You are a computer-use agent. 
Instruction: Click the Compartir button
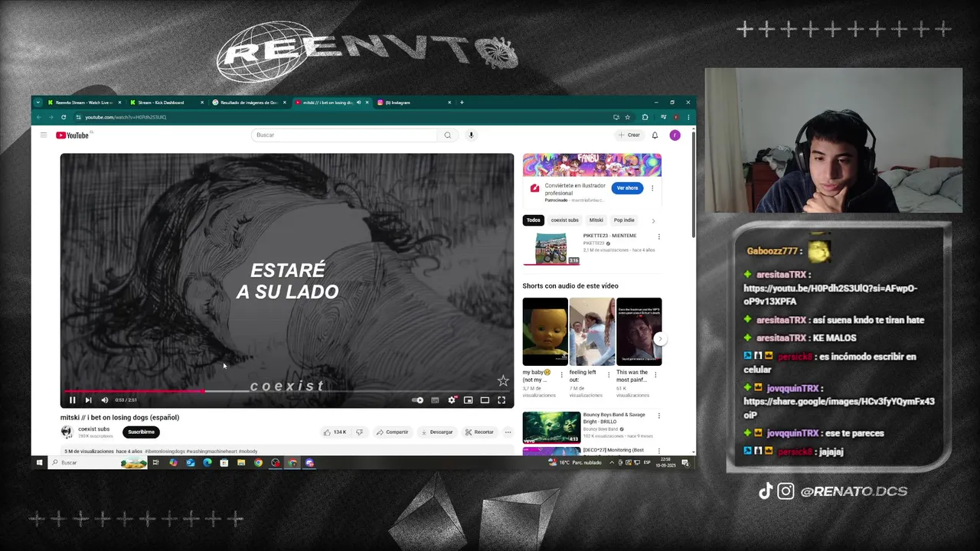click(x=392, y=432)
